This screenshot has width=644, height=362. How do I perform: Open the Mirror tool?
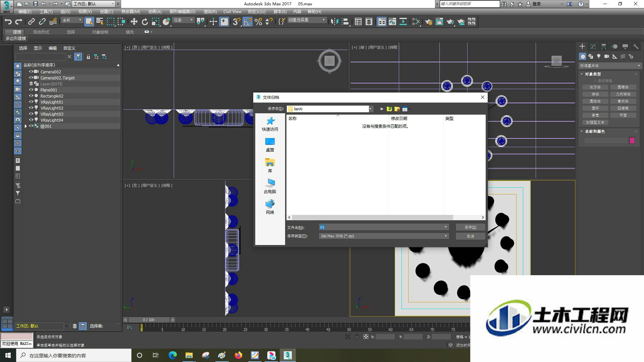(x=334, y=22)
